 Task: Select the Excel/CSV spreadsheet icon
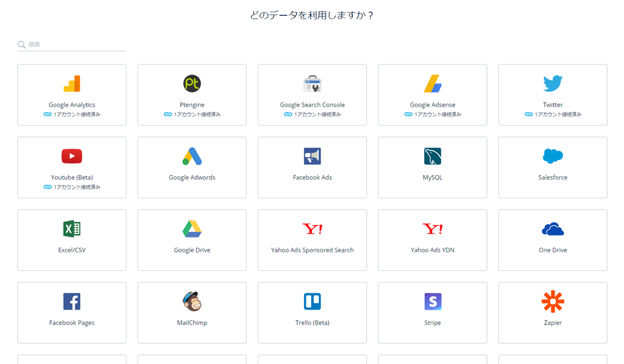(x=72, y=229)
